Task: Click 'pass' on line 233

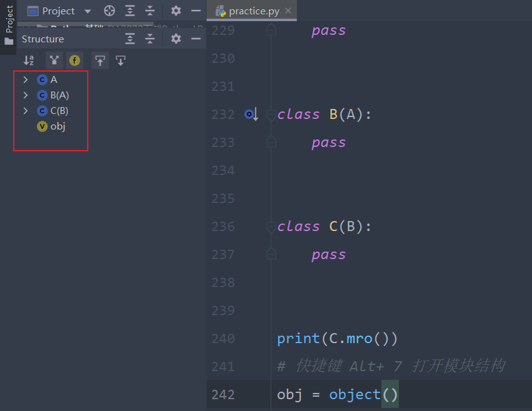Action: point(329,143)
